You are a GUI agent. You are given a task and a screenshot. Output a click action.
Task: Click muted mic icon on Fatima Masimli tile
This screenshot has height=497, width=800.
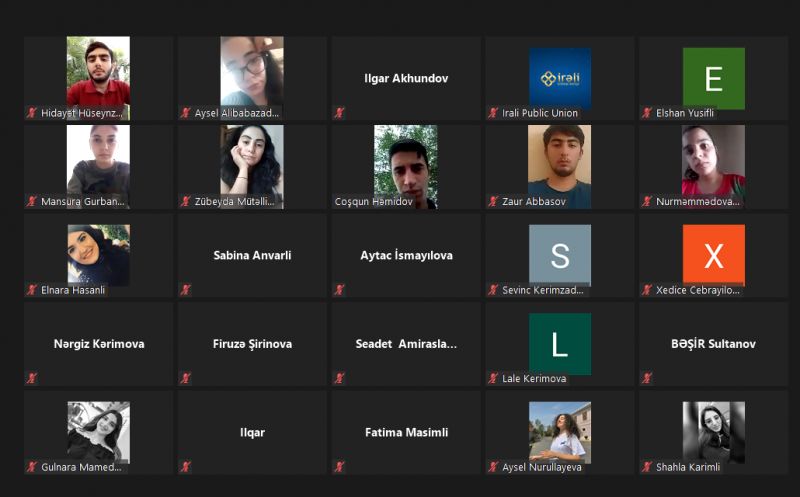339,466
